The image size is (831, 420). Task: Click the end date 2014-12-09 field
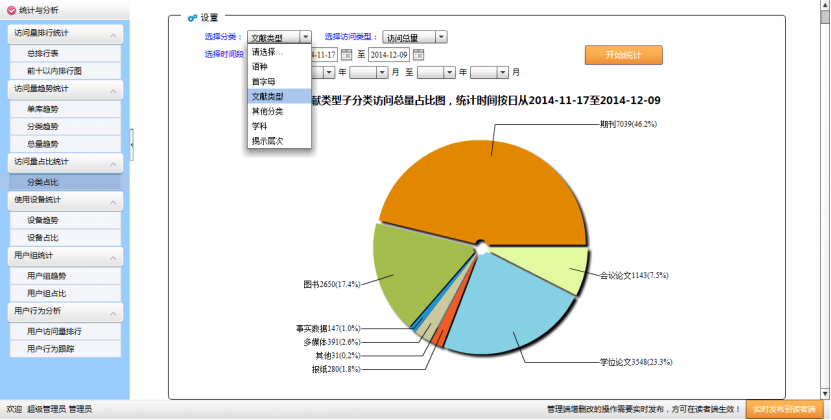coord(389,54)
